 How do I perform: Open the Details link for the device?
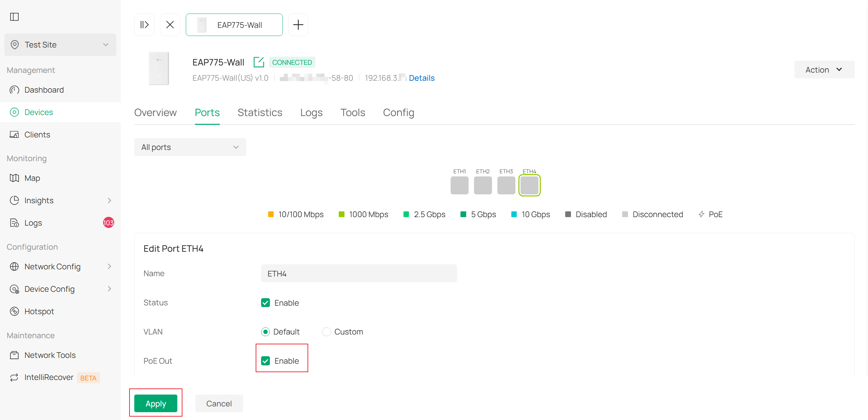421,78
